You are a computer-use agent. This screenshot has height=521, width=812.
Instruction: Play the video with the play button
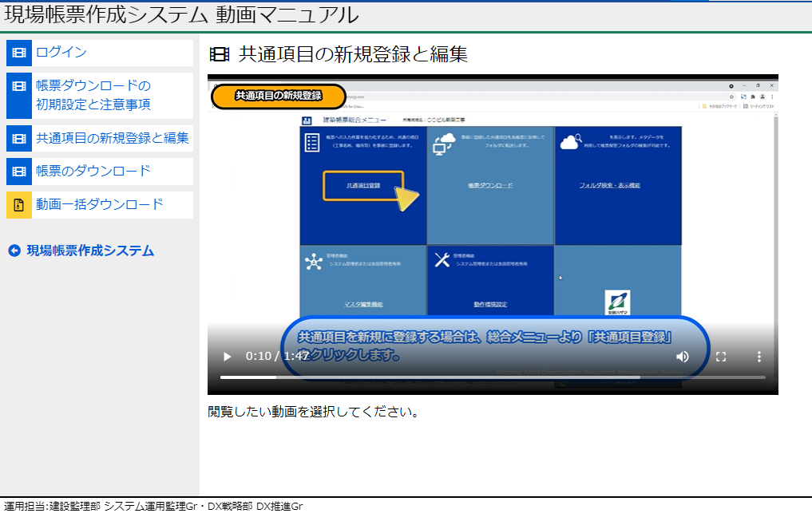(227, 357)
